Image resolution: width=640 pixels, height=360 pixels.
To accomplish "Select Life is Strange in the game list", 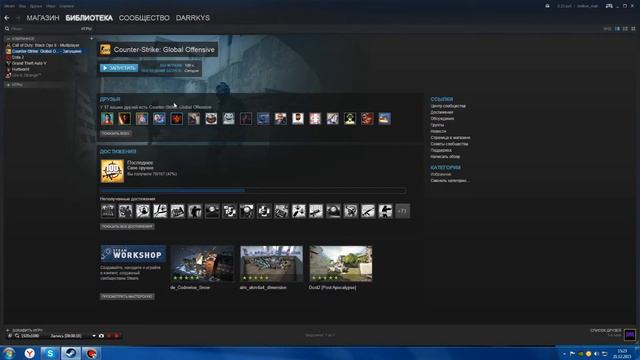I will 26,76.
